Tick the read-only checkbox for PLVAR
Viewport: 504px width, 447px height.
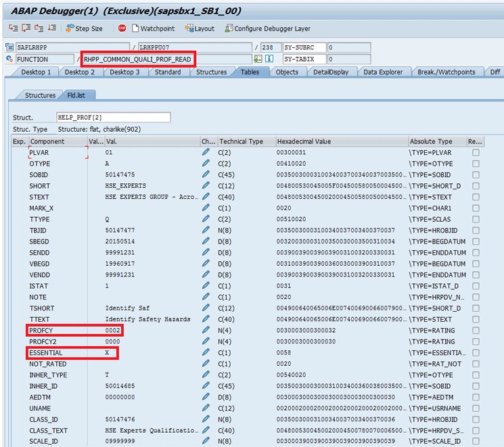point(476,152)
